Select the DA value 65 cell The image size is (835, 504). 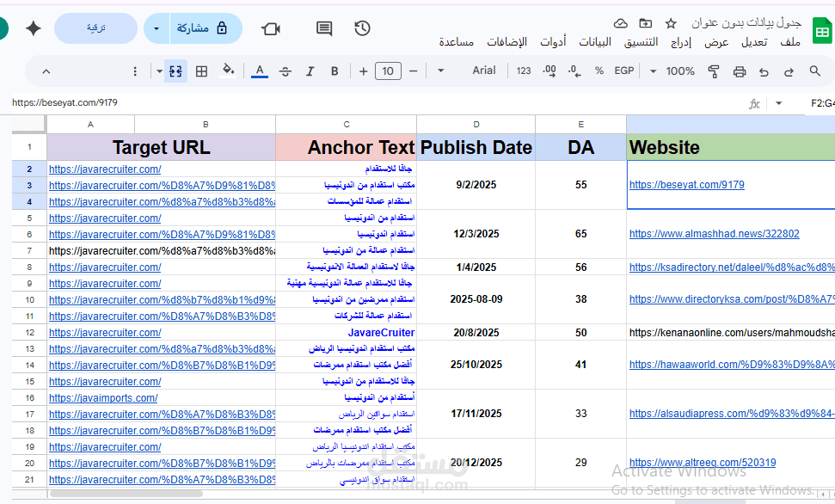pos(581,234)
